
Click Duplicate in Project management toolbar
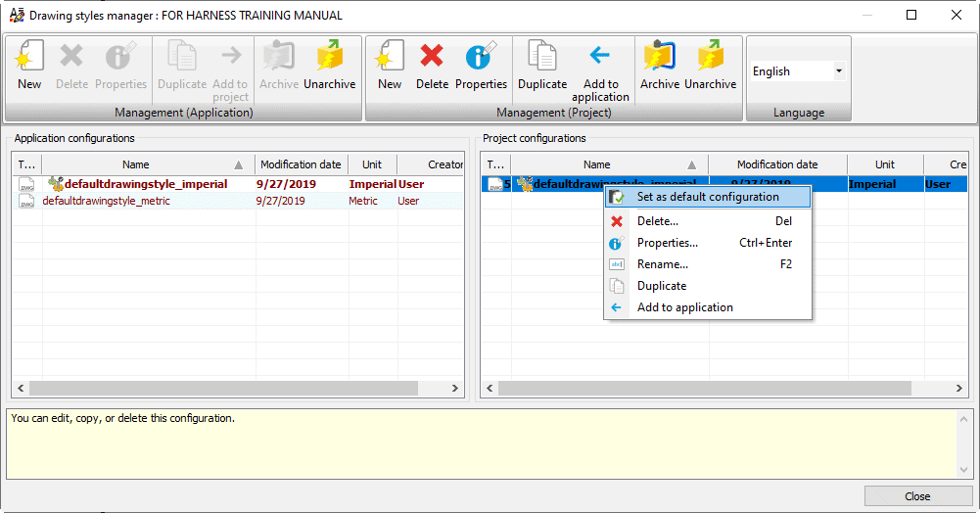pos(542,66)
